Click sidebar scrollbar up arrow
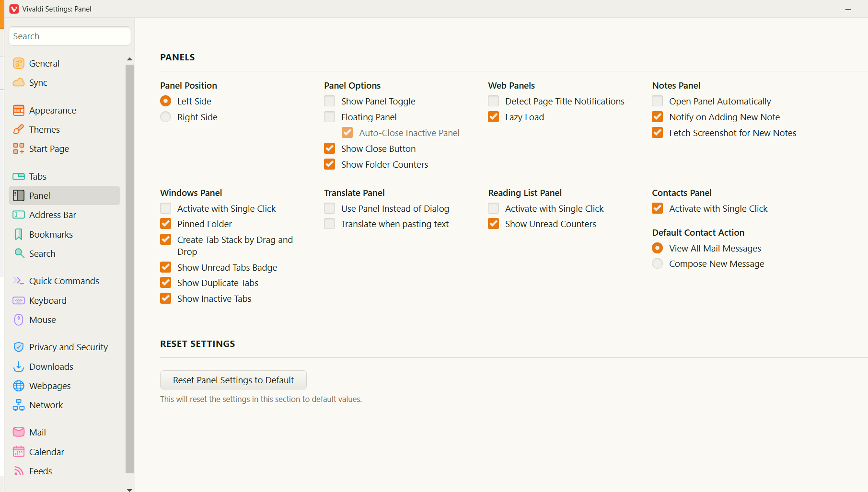Image resolution: width=868 pixels, height=492 pixels. click(129, 59)
